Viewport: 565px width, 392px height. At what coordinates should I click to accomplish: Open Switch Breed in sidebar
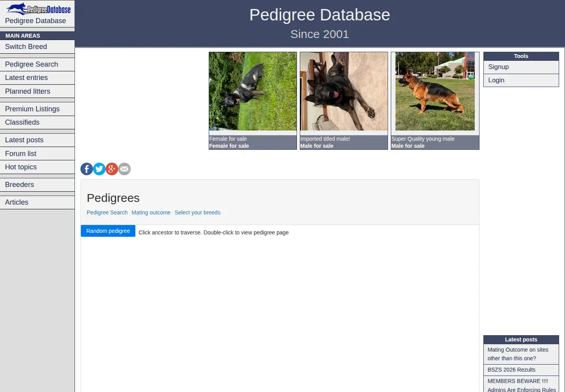(37, 47)
